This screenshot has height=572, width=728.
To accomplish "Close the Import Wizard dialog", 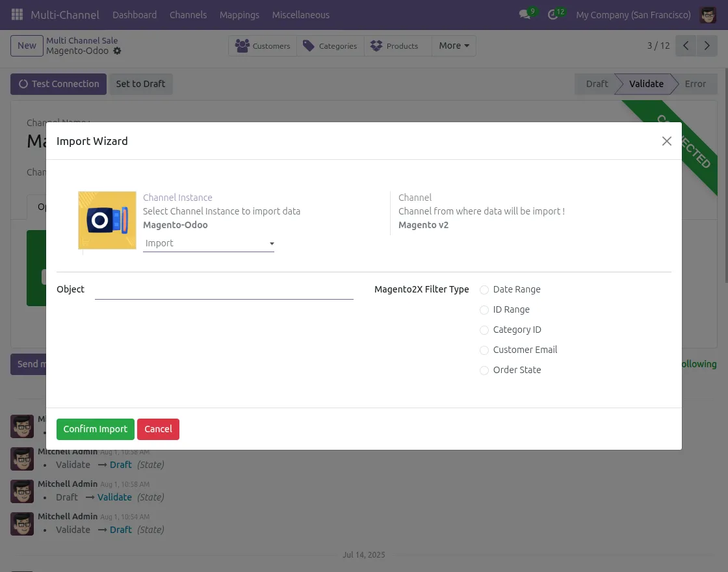I will (667, 141).
